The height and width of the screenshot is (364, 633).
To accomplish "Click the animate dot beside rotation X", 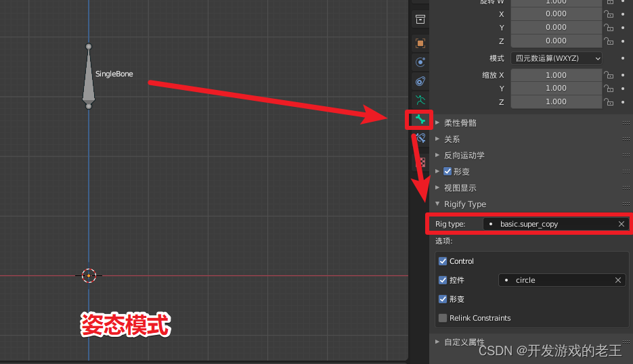I will (x=623, y=14).
